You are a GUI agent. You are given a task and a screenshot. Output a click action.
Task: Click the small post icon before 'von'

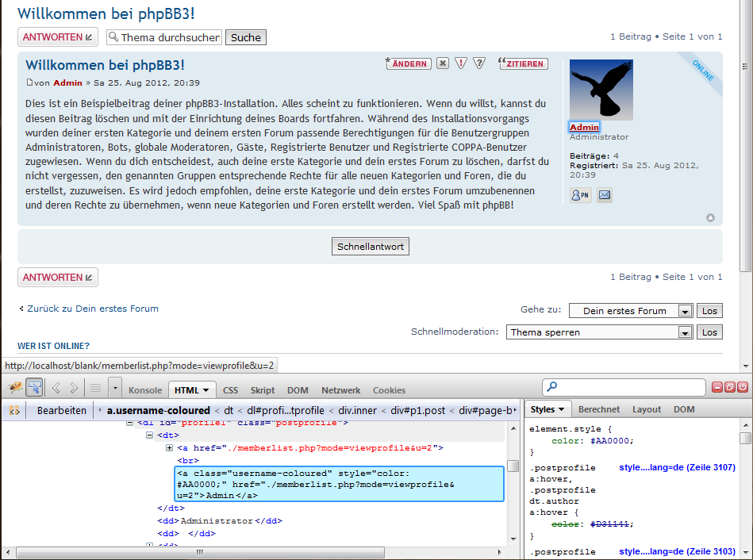(30, 82)
